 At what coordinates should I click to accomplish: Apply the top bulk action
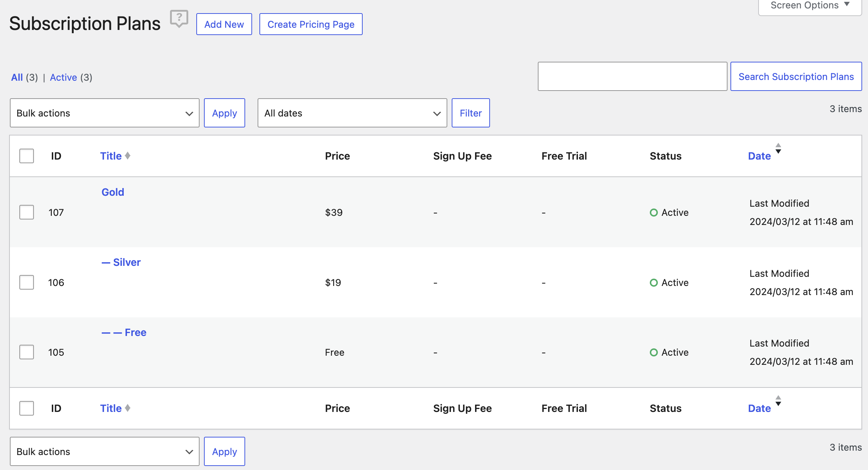click(x=224, y=113)
